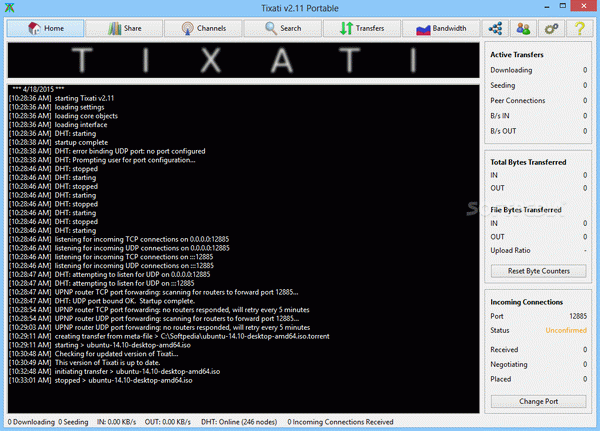Click log line 'loading interface'
This screenshot has width=600, height=431.
click(x=58, y=125)
